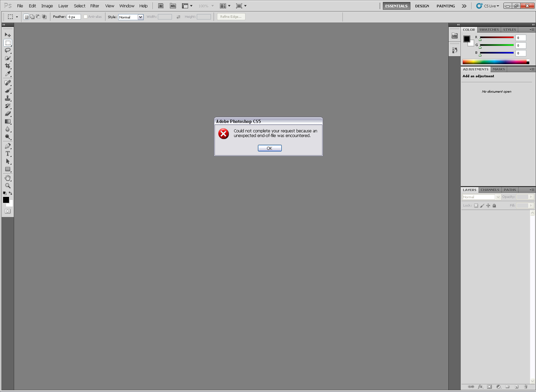
Task: Select the Crop tool
Action: click(8, 66)
